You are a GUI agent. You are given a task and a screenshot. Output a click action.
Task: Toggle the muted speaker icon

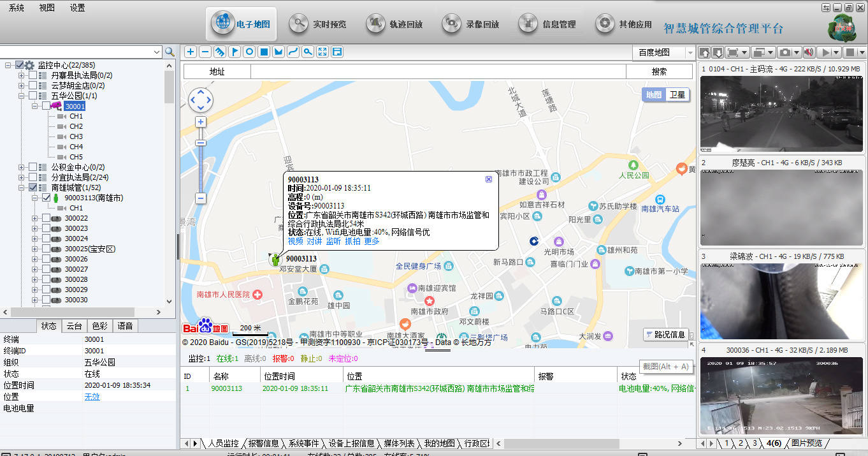[x=809, y=52]
